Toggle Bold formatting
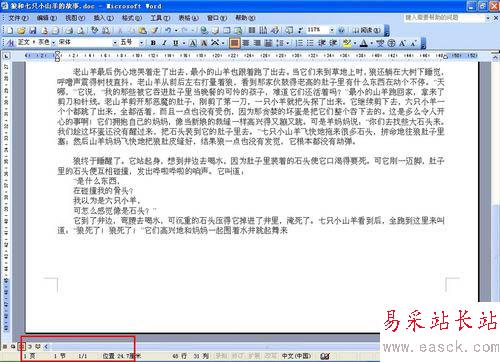The width and height of the screenshot is (500, 362). point(153,43)
